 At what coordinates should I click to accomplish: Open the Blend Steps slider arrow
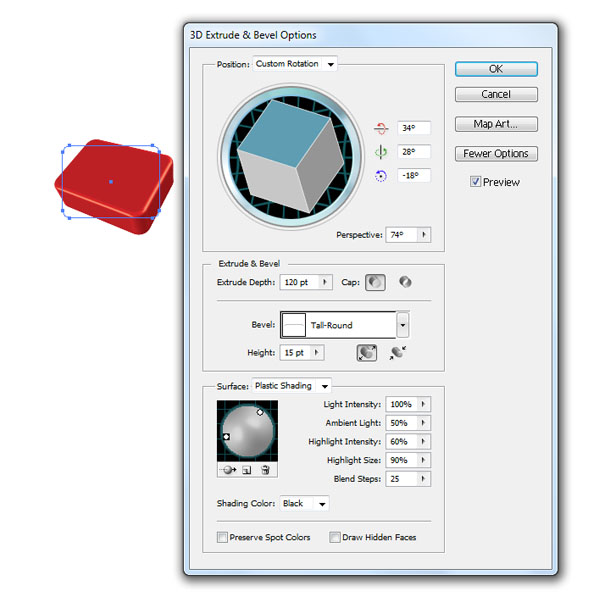pos(423,479)
